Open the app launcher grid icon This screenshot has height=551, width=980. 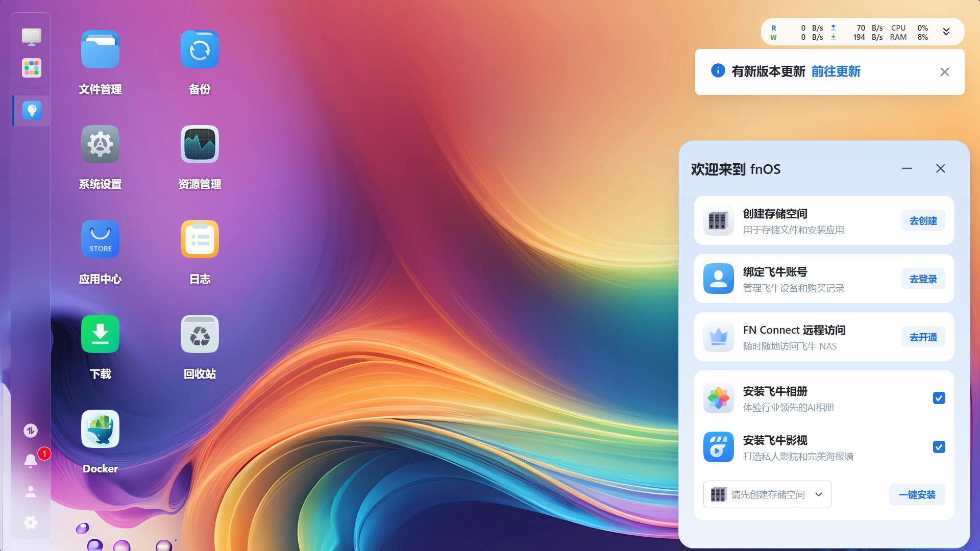tap(31, 68)
